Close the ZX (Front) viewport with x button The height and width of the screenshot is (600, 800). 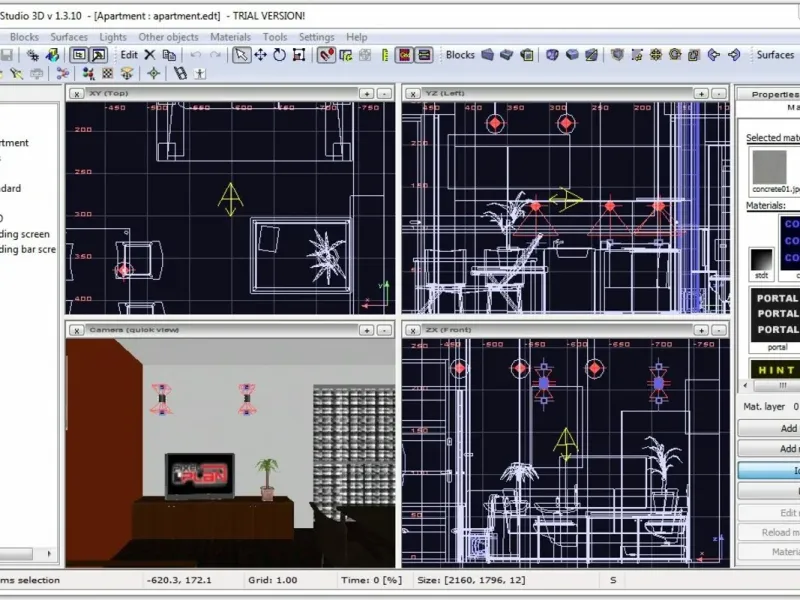(x=413, y=331)
